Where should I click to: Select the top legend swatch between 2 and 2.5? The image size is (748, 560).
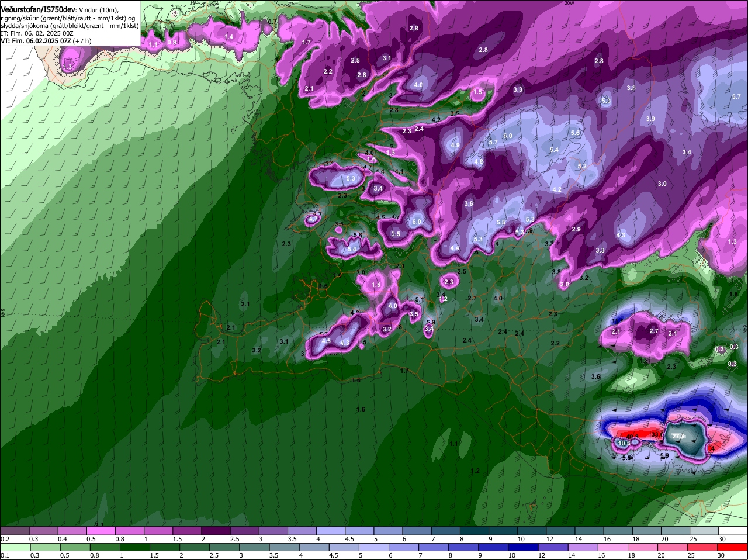click(x=217, y=531)
